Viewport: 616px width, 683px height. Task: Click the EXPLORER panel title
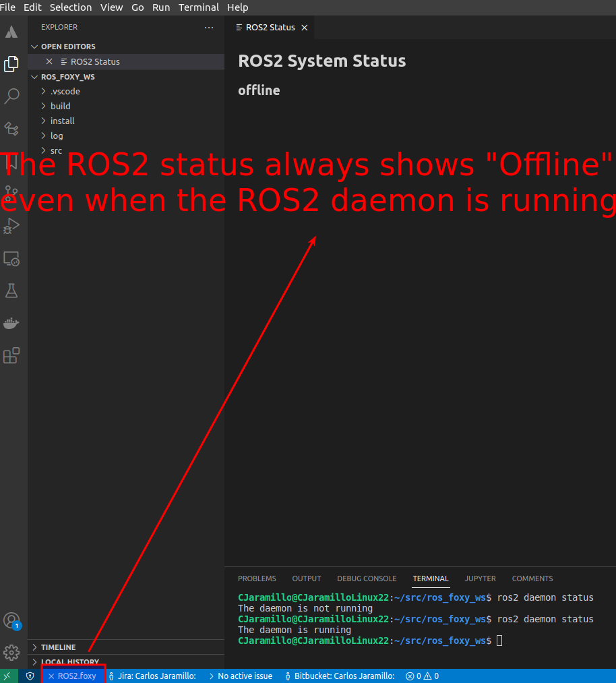[59, 27]
